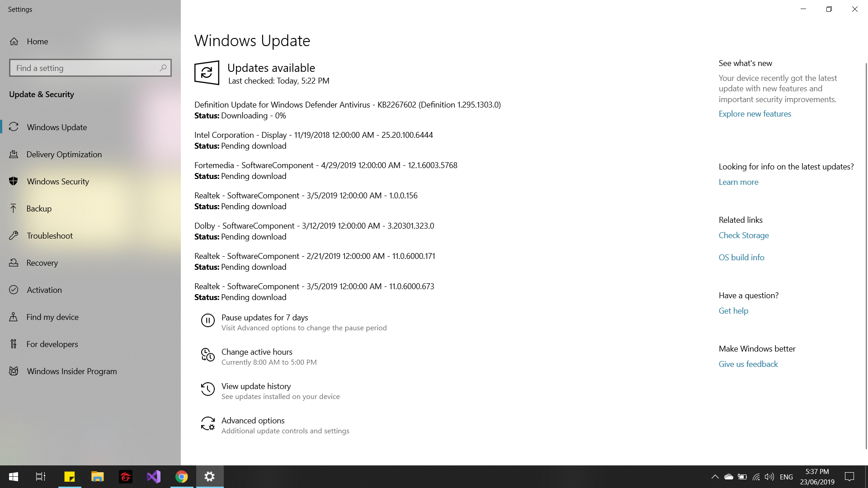Click the Windows Update sync icon in sidebar
Viewport: 868px width, 488px height.
tap(14, 127)
